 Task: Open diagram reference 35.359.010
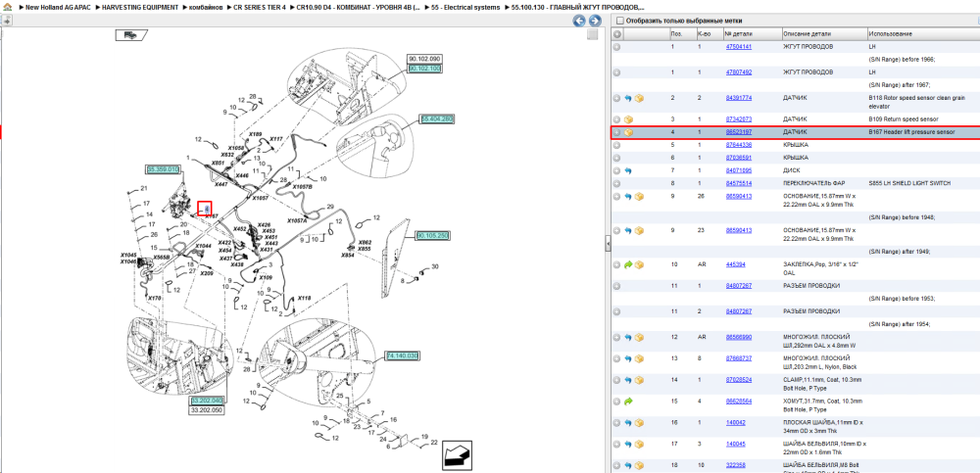pos(163,168)
